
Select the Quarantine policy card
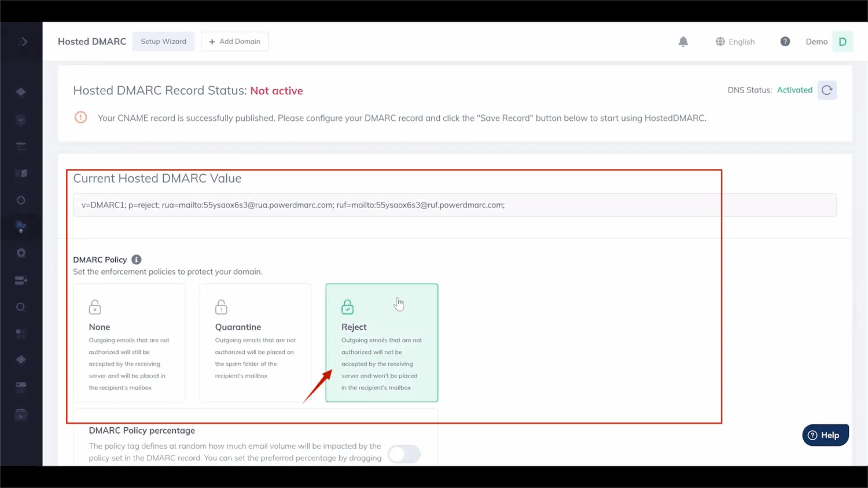[255, 343]
